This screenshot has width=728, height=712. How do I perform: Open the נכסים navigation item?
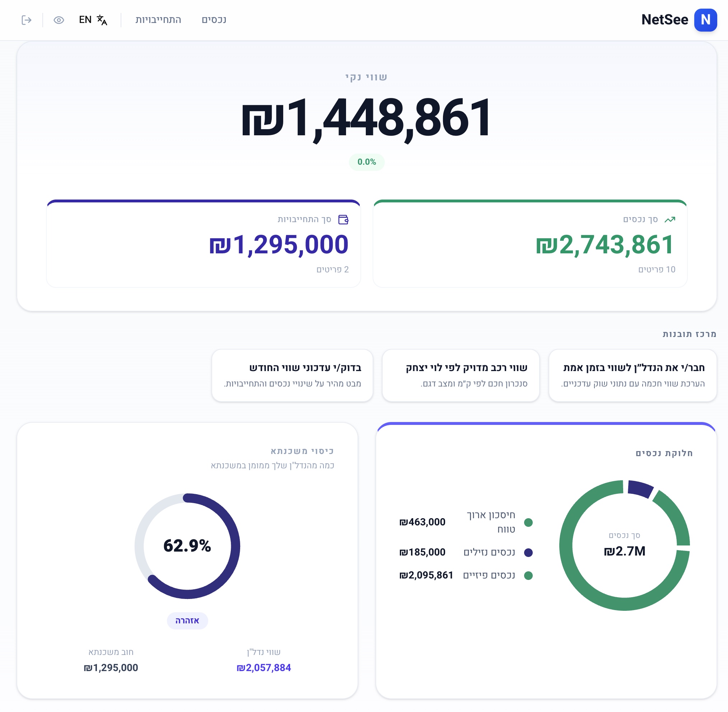214,20
